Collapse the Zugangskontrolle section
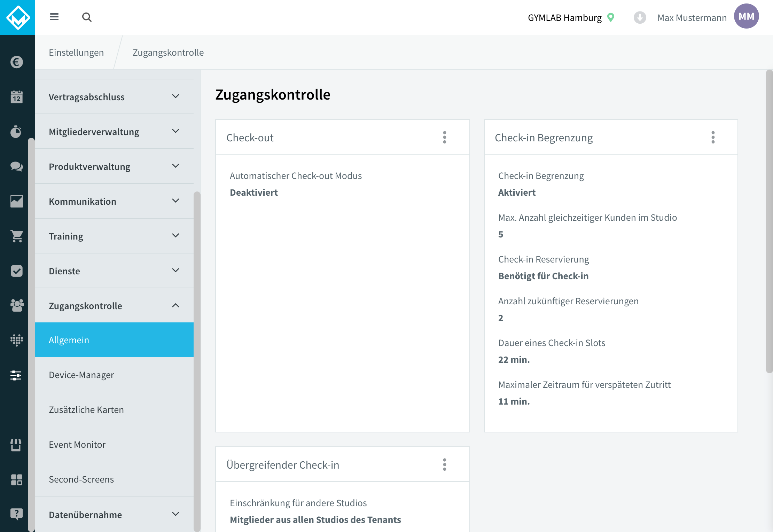Image resolution: width=773 pixels, height=532 pixels. point(114,306)
